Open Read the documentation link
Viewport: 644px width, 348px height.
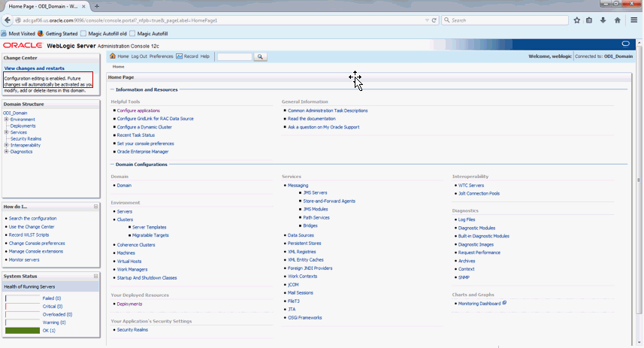[x=311, y=119]
